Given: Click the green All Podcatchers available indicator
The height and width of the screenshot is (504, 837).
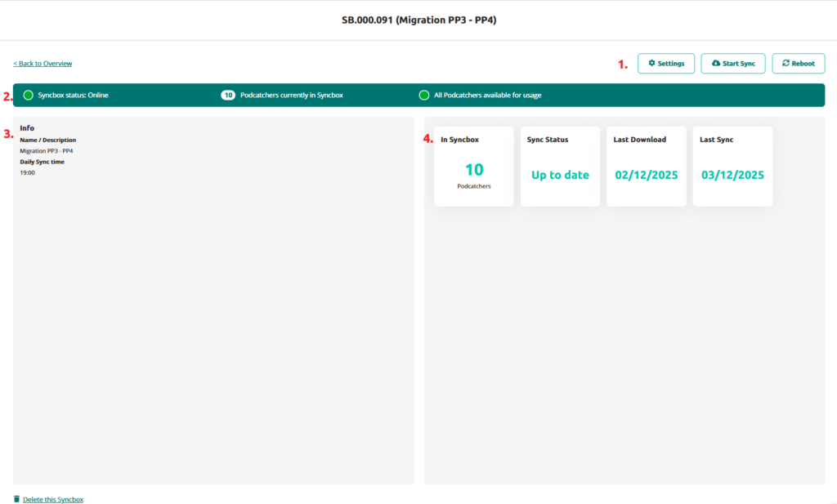Looking at the screenshot, I should pos(424,96).
